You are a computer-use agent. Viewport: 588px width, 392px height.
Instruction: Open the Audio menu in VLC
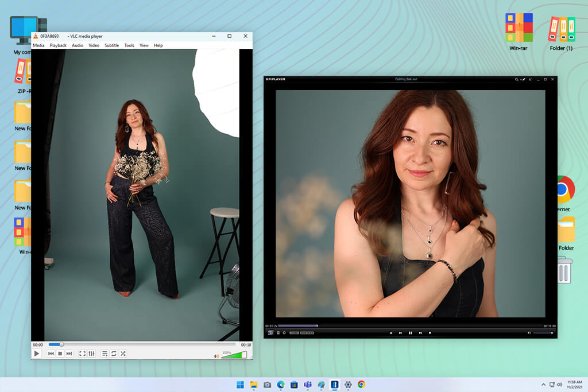pyautogui.click(x=78, y=45)
